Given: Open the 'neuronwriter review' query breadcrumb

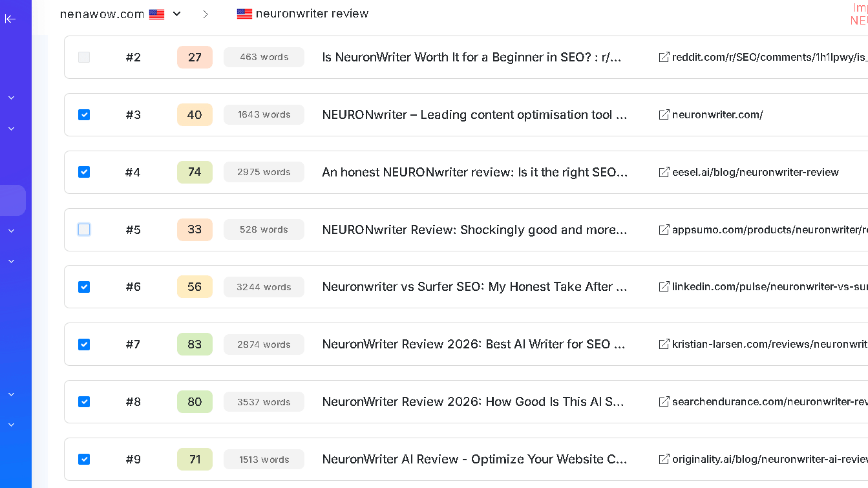Looking at the screenshot, I should coord(312,14).
